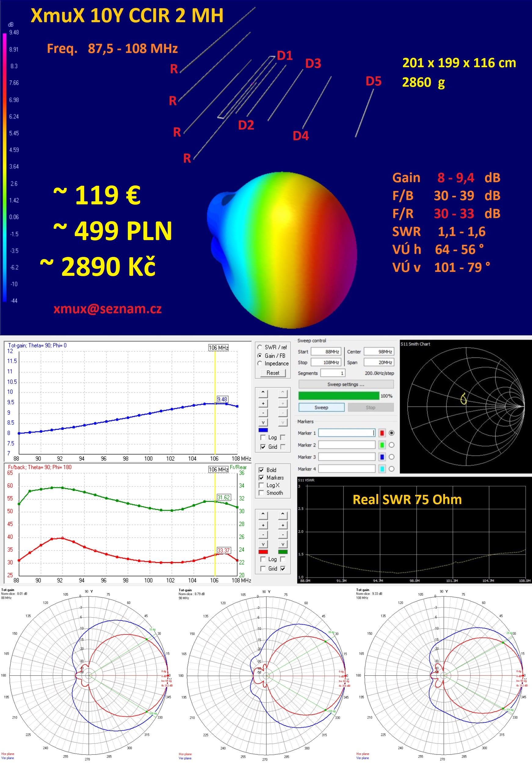Click the grayed Stop button beside Sweep
Image resolution: width=532 pixels, height=764 pixels.
coord(371,407)
